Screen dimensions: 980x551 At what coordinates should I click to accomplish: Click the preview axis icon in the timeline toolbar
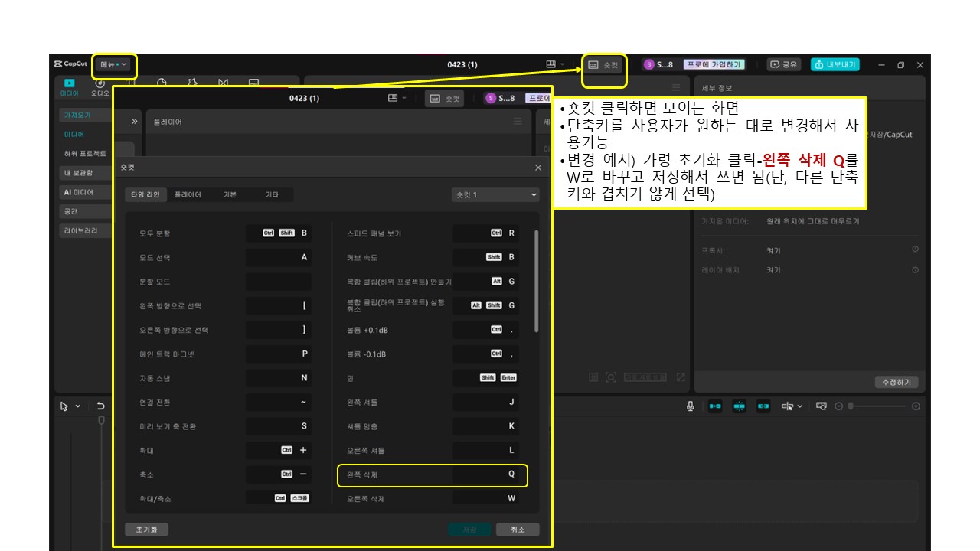click(788, 406)
